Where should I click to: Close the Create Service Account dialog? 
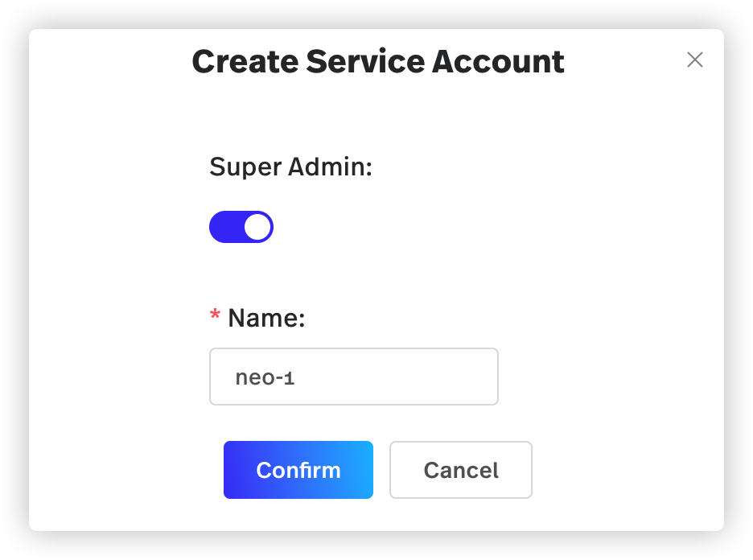[694, 60]
